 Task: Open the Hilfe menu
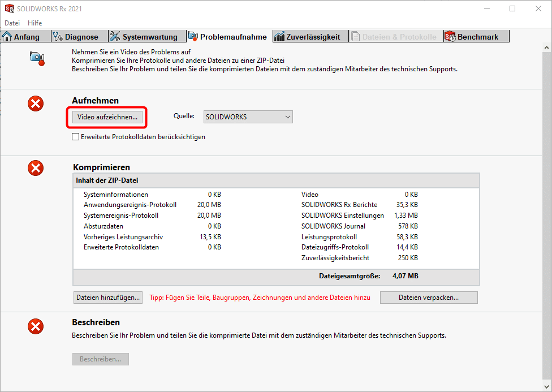click(x=35, y=23)
